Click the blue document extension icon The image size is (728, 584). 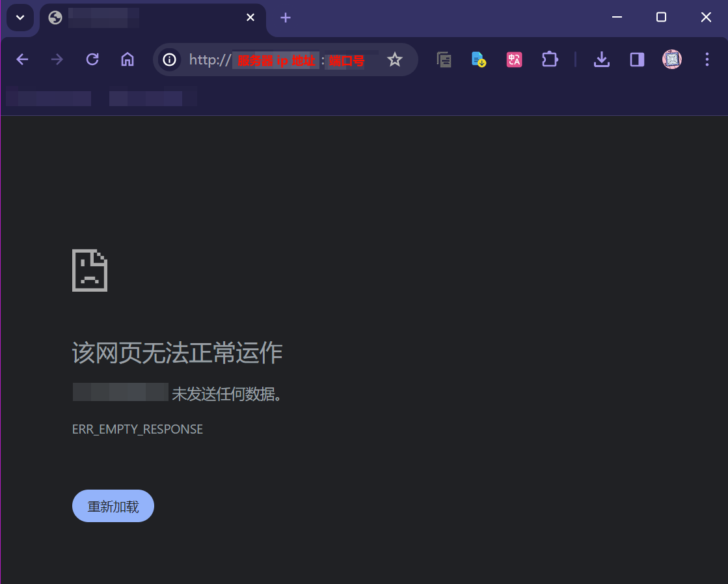[479, 60]
